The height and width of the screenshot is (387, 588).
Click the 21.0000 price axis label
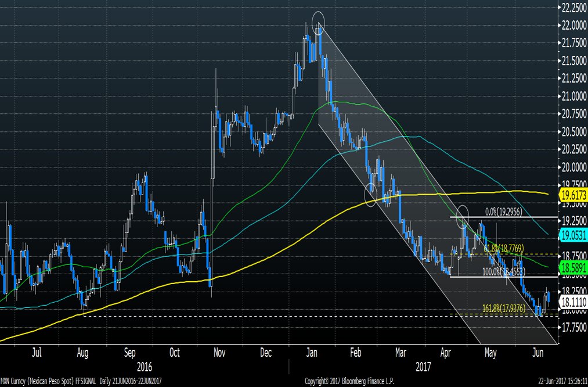575,96
